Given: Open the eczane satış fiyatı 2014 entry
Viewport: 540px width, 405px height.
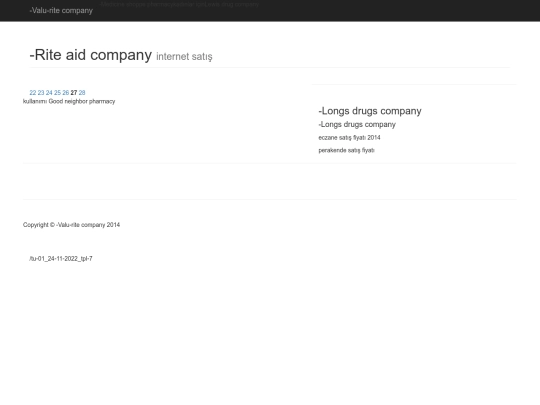Looking at the screenshot, I should [349, 137].
